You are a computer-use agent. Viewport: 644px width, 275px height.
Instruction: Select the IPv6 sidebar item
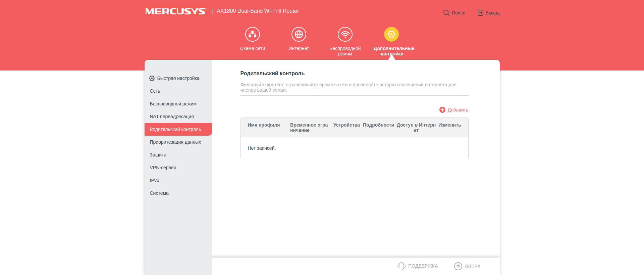(154, 180)
